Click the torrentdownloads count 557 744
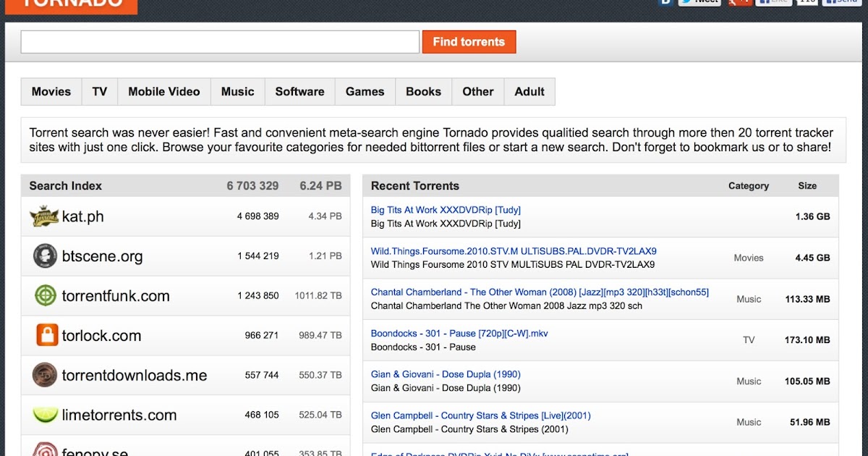 (x=262, y=376)
